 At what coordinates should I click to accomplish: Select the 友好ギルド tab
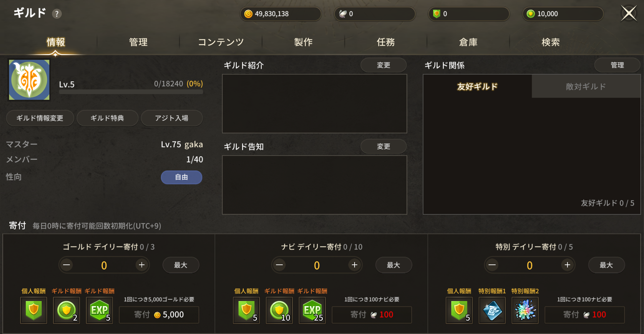pyautogui.click(x=477, y=86)
